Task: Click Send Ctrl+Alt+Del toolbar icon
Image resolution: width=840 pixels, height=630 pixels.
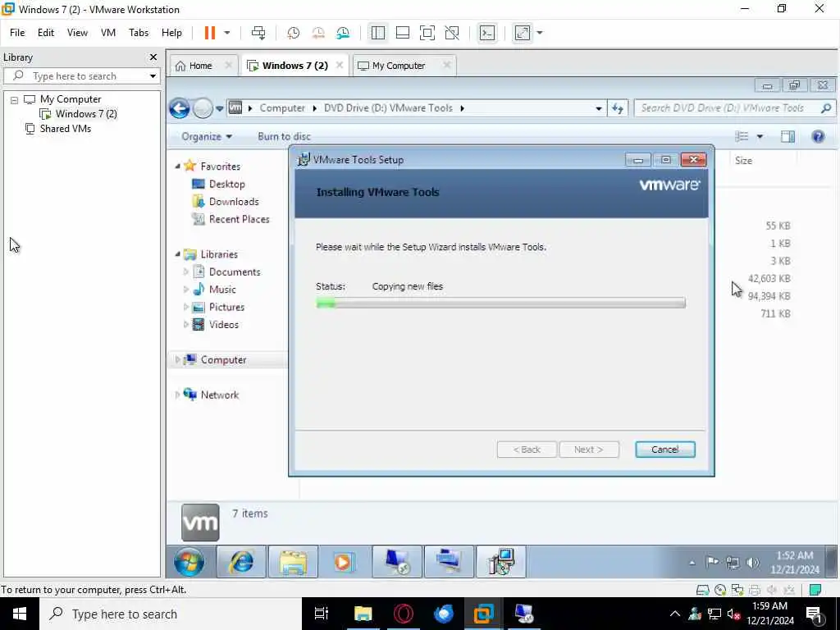Action: (x=258, y=33)
